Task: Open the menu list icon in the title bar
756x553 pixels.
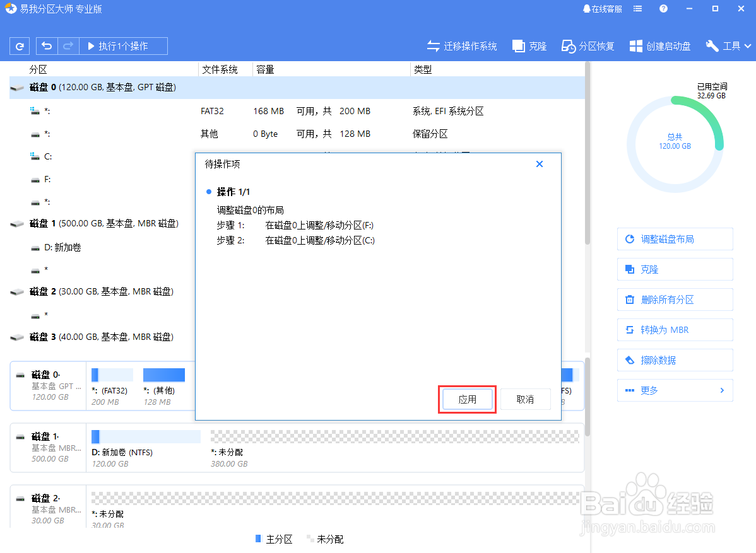Action: pos(637,9)
